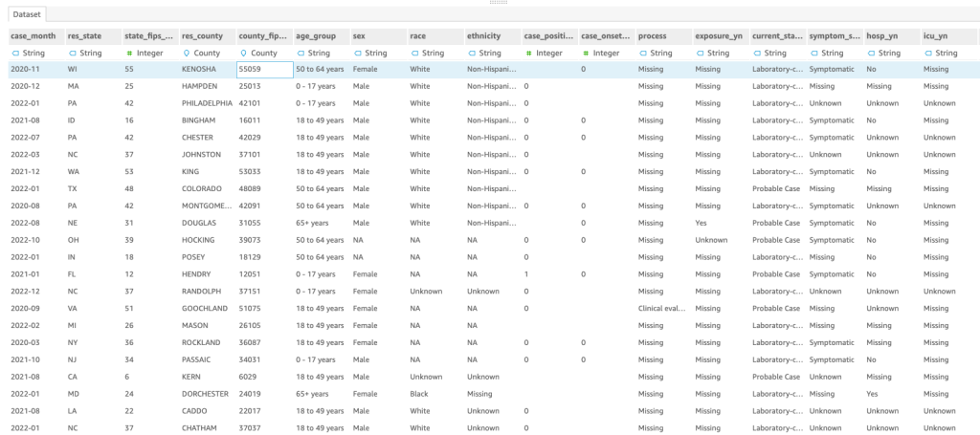Select the res_state column header
980x435 pixels.
93,36
